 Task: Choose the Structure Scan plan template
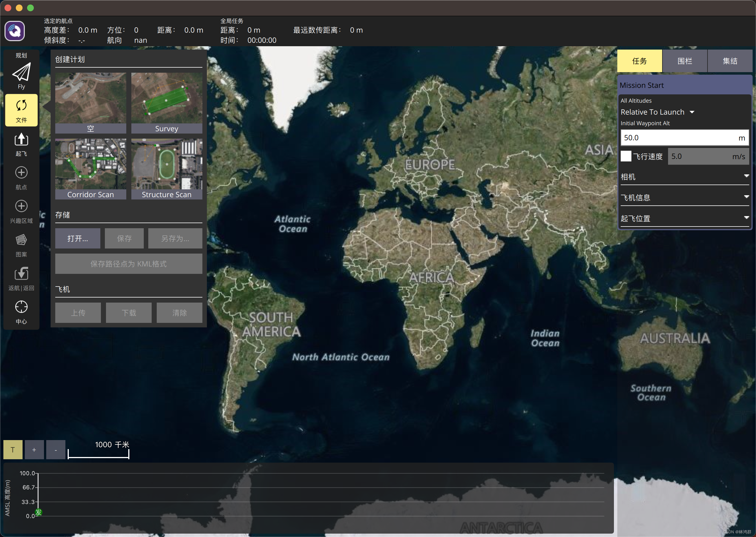(167, 169)
